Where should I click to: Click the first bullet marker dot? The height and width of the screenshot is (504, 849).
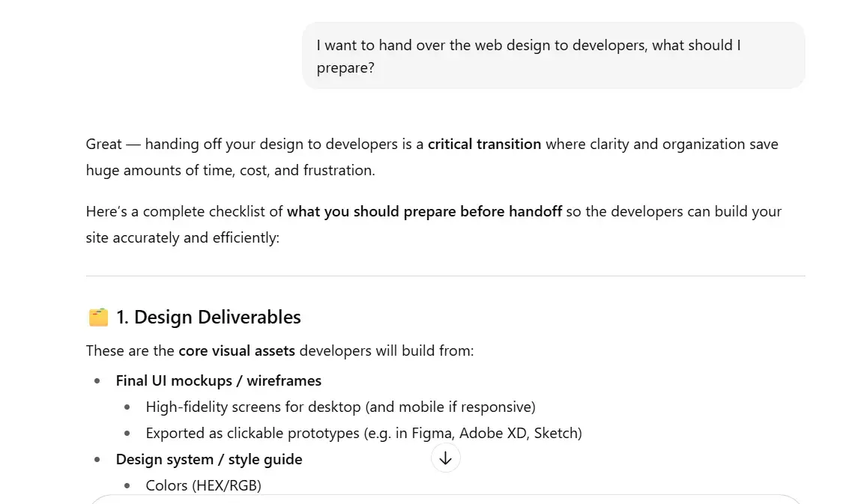pyautogui.click(x=97, y=380)
